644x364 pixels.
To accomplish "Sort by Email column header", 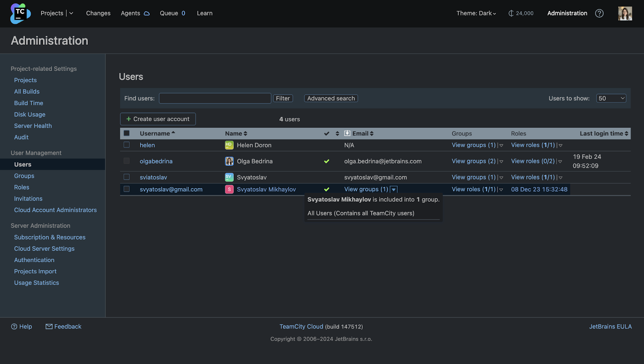I will point(363,133).
